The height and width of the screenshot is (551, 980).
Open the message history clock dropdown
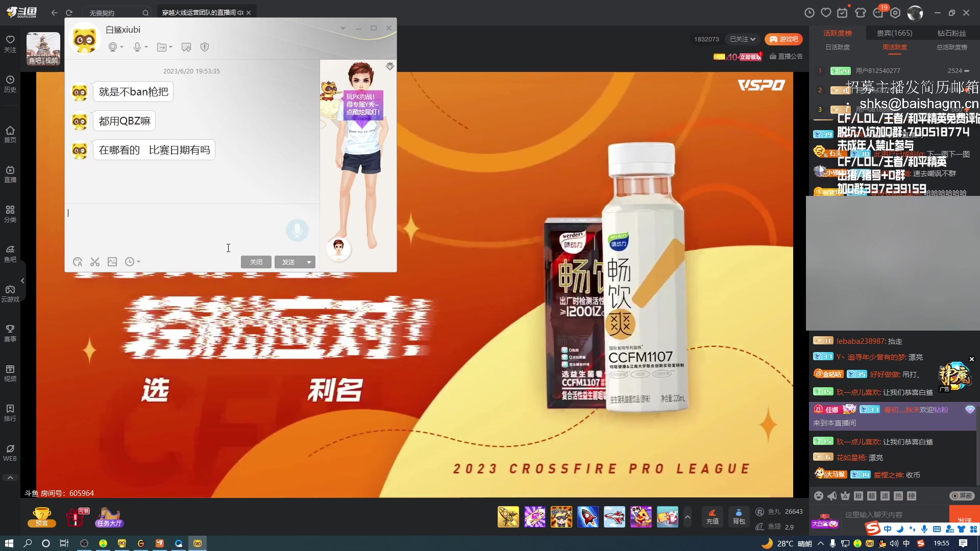pos(132,262)
